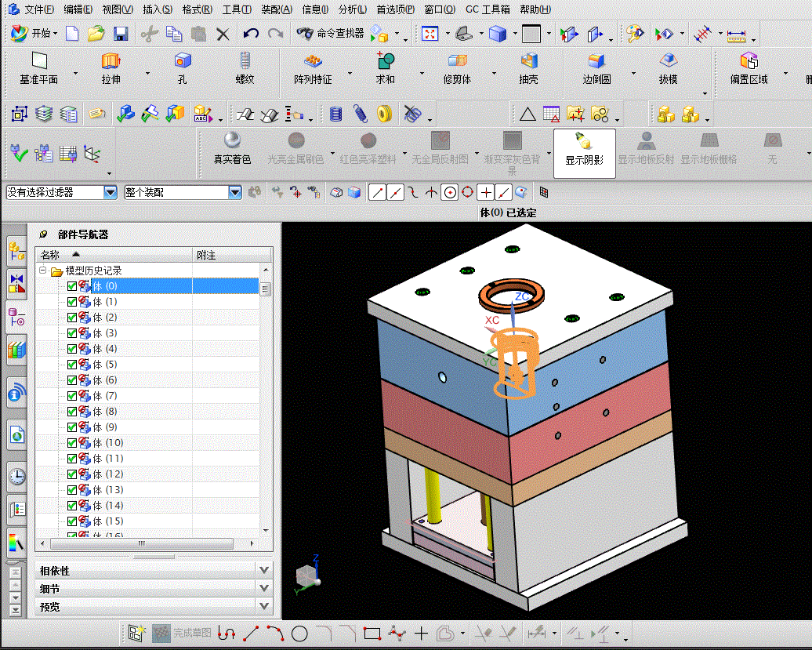Toggle visibility checkbox of 体 (5)
Screen dimensions: 812x650
click(72, 365)
